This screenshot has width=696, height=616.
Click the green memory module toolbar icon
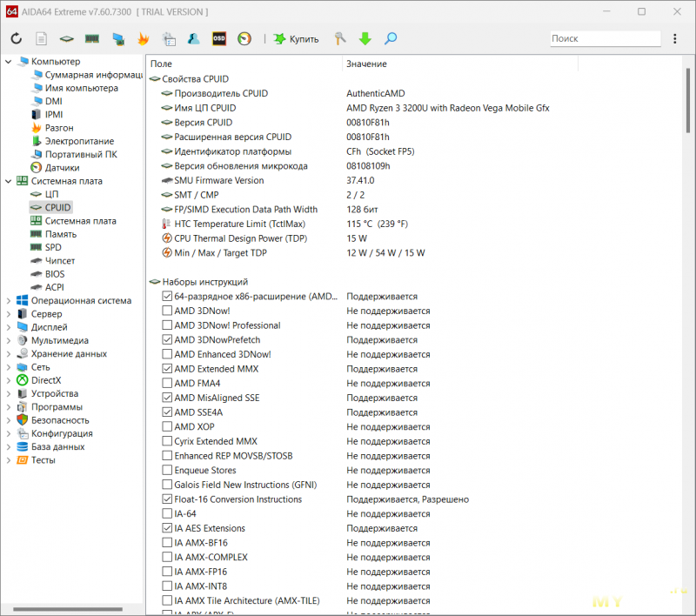(x=92, y=38)
